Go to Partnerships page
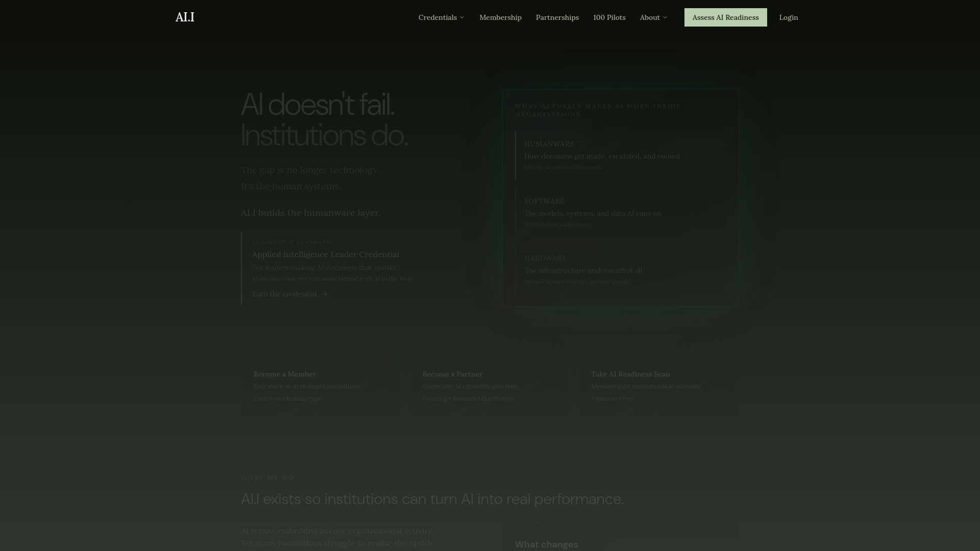The width and height of the screenshot is (980, 551). (557, 17)
